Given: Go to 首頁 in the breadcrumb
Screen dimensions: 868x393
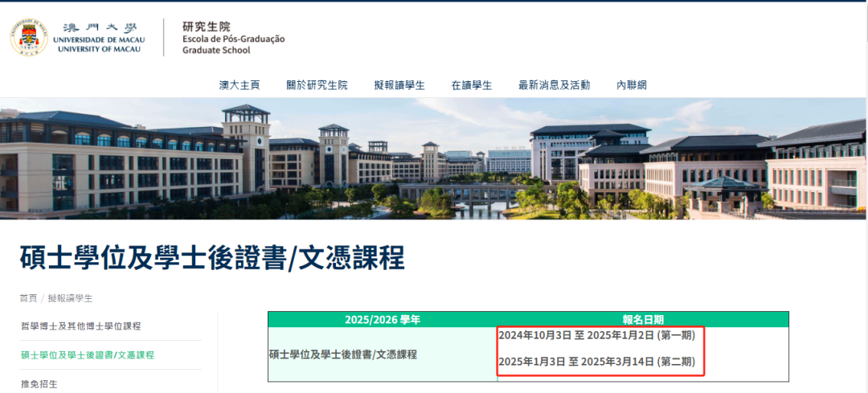Looking at the screenshot, I should point(28,298).
